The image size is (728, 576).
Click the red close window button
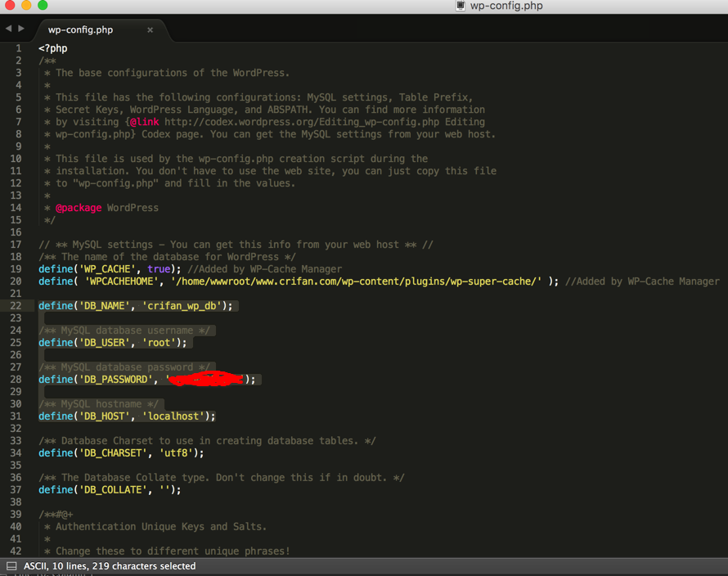(10, 5)
